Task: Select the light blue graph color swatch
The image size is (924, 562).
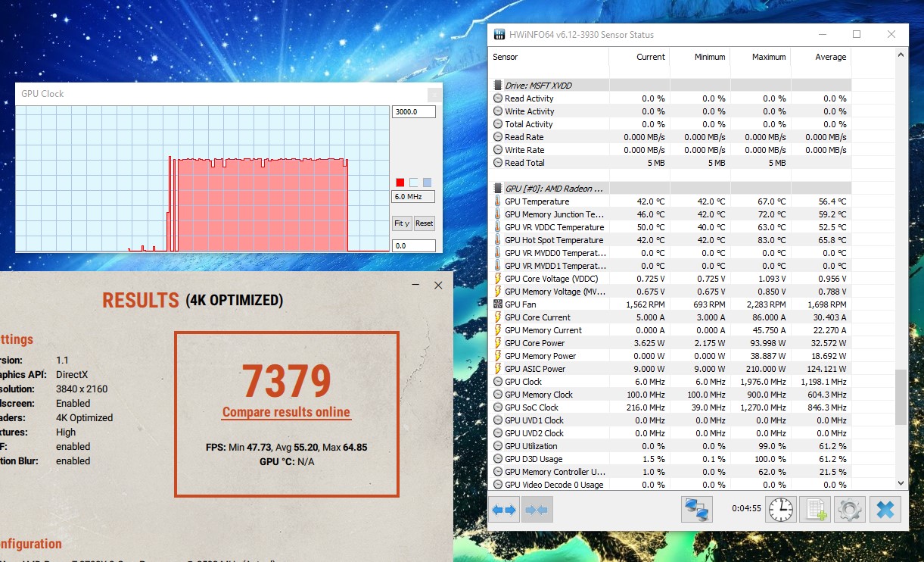Action: click(427, 183)
